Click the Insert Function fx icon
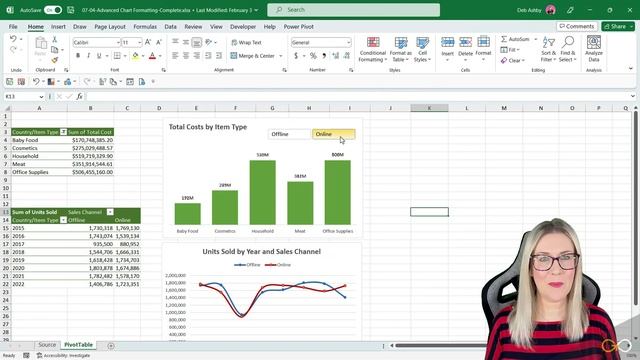The height and width of the screenshot is (360, 640). tap(79, 96)
